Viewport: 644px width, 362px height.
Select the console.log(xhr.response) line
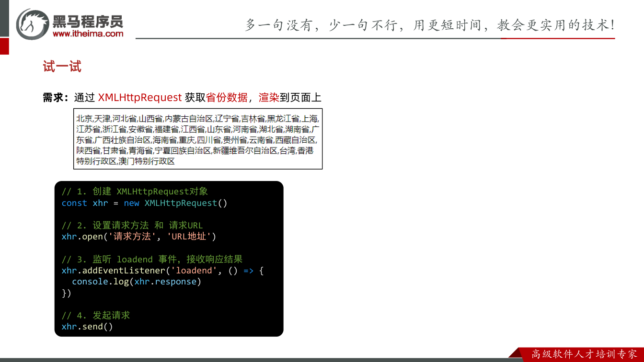(137, 282)
